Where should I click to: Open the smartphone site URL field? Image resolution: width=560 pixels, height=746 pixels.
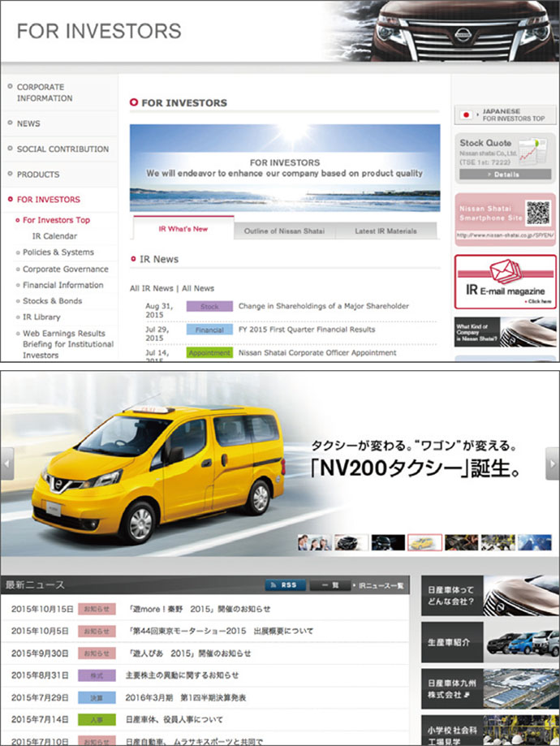click(x=505, y=235)
